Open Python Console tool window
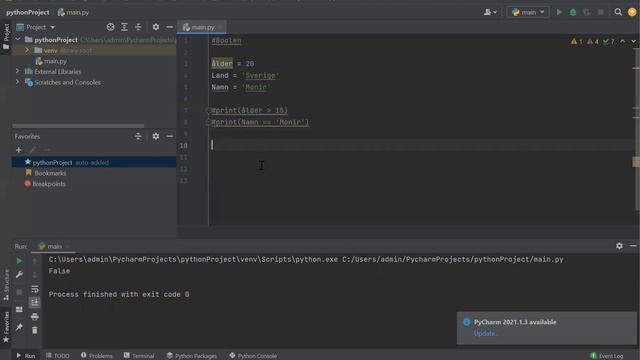 click(x=253, y=356)
